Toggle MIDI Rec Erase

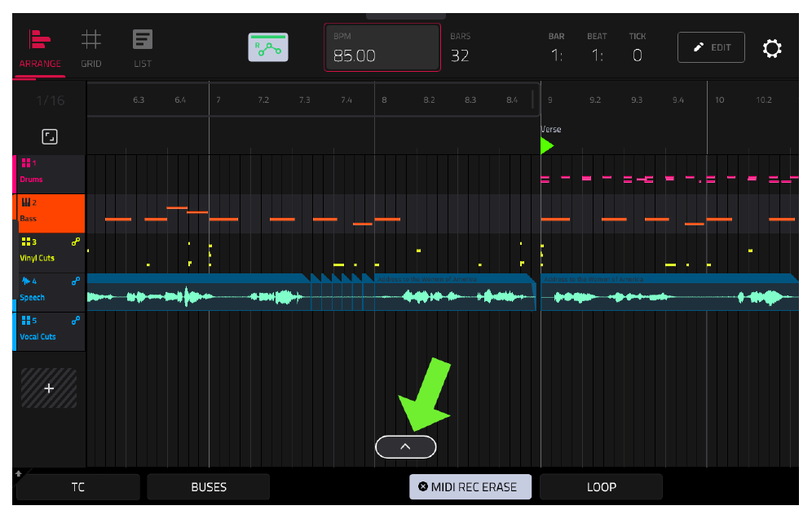[470, 487]
